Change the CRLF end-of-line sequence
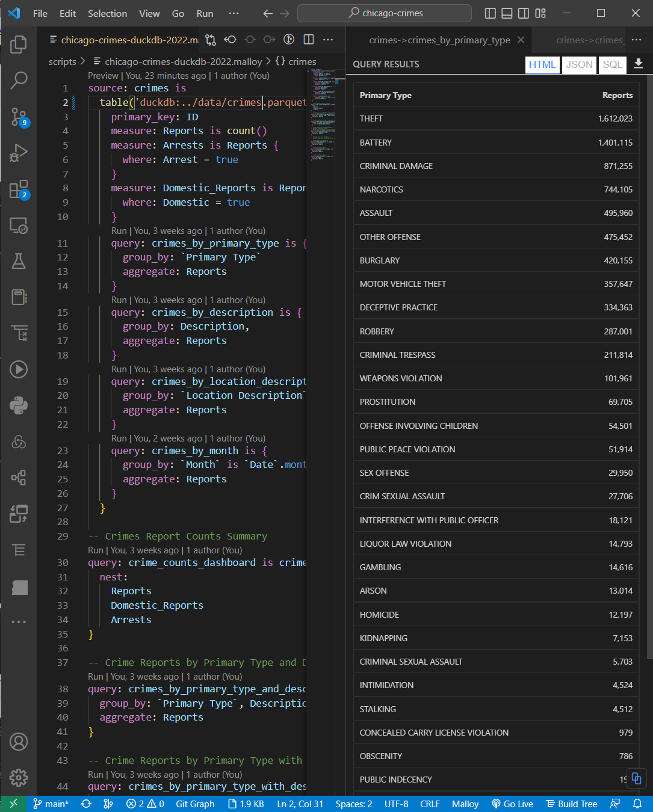The image size is (653, 812). coord(430,804)
